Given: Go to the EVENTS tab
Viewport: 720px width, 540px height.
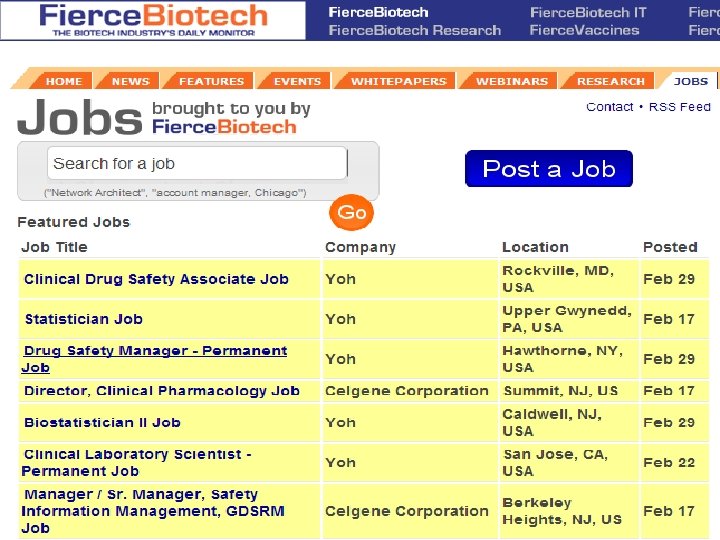Looking at the screenshot, I should [x=297, y=81].
